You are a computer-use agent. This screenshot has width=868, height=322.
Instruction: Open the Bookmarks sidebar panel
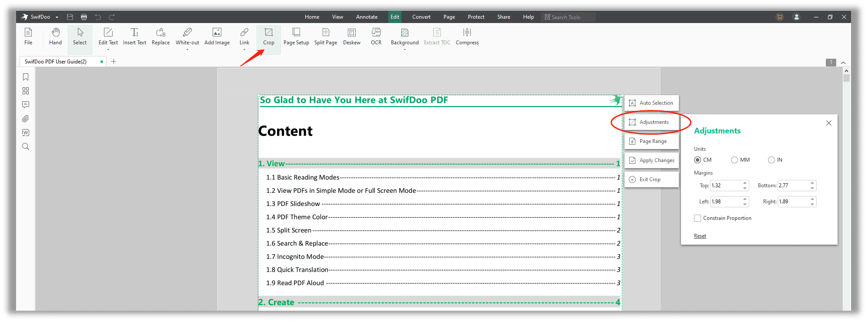(26, 77)
